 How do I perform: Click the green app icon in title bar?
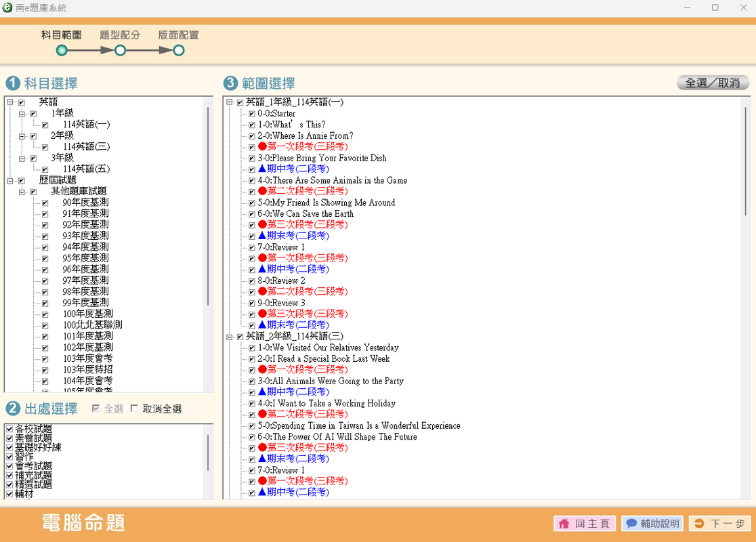(7, 7)
